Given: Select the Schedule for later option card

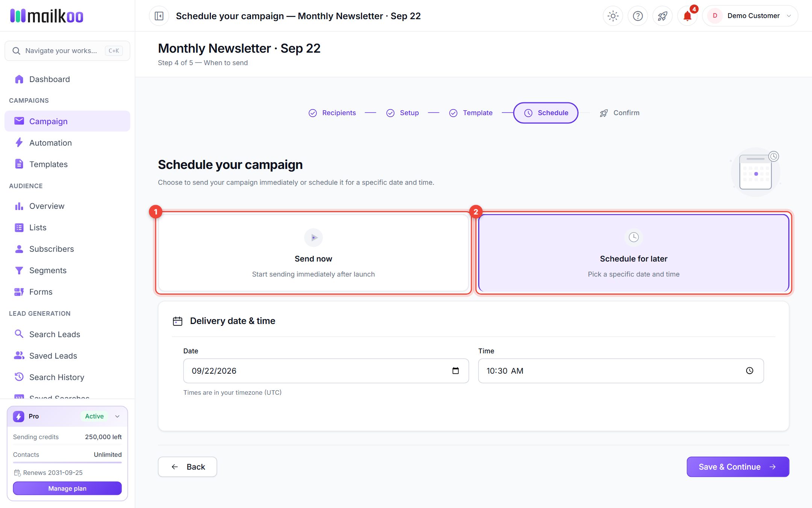Looking at the screenshot, I should click(x=633, y=252).
